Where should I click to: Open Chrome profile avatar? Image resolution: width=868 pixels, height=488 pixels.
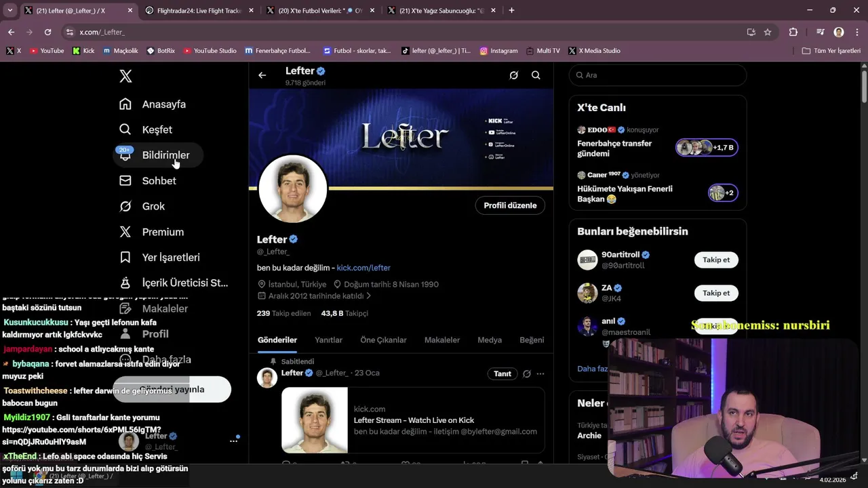tap(839, 32)
